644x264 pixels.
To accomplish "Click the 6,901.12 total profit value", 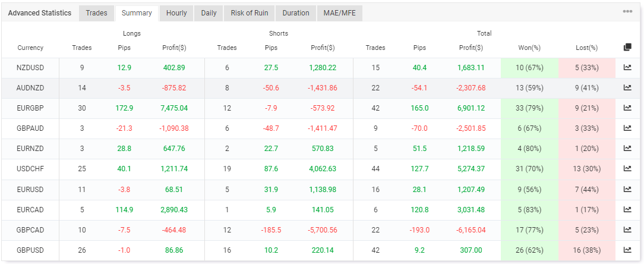I will [471, 108].
